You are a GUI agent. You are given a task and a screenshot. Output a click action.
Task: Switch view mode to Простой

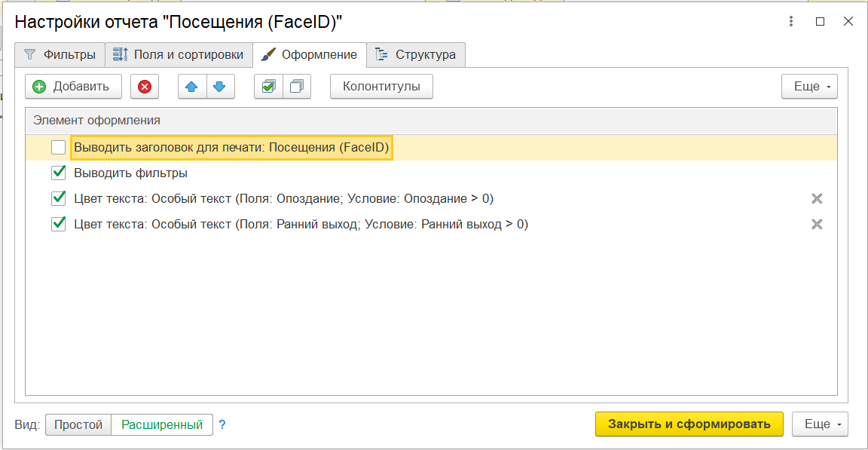click(x=78, y=424)
